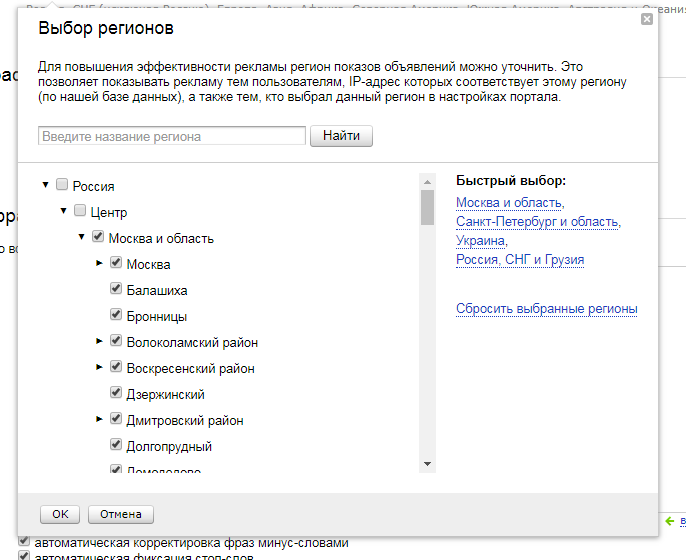
Task: Confirm selection with OK button
Action: tap(60, 514)
